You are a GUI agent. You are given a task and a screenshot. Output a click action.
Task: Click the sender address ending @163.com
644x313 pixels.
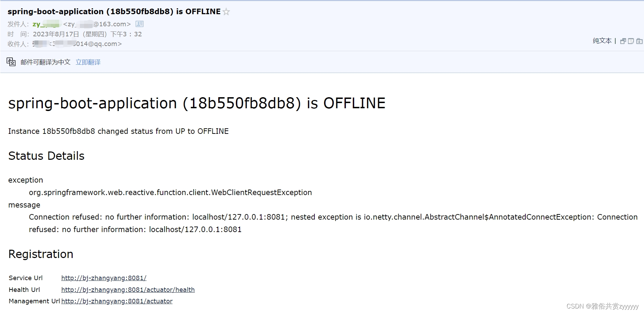(x=97, y=24)
